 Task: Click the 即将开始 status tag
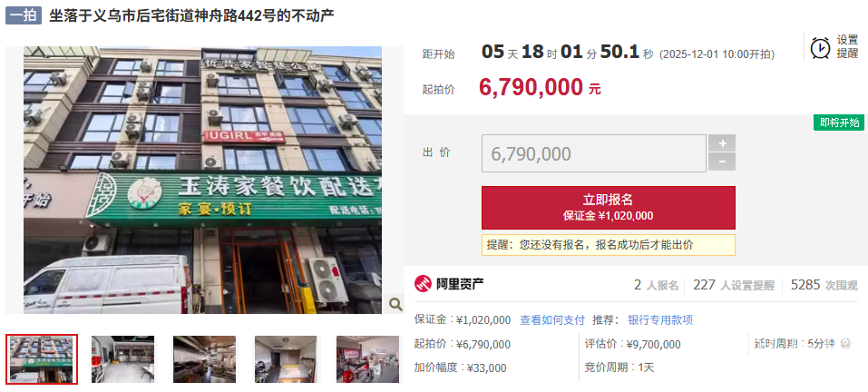(x=839, y=122)
